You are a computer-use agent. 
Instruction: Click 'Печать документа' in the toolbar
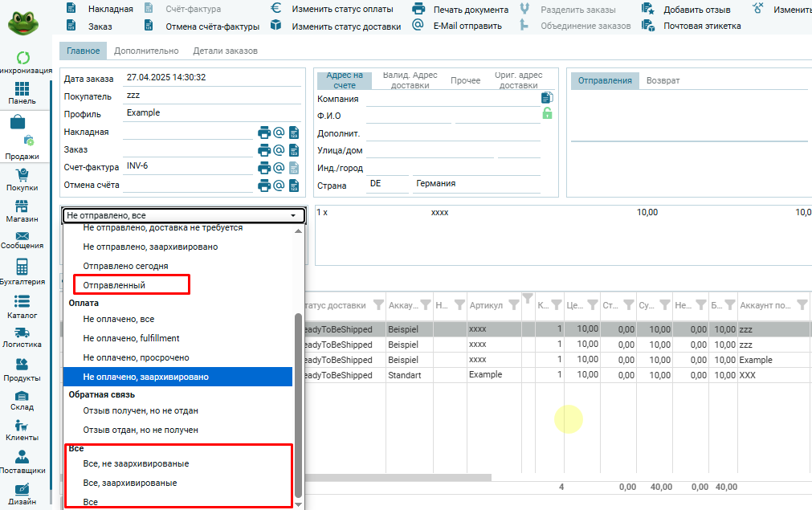(471, 10)
